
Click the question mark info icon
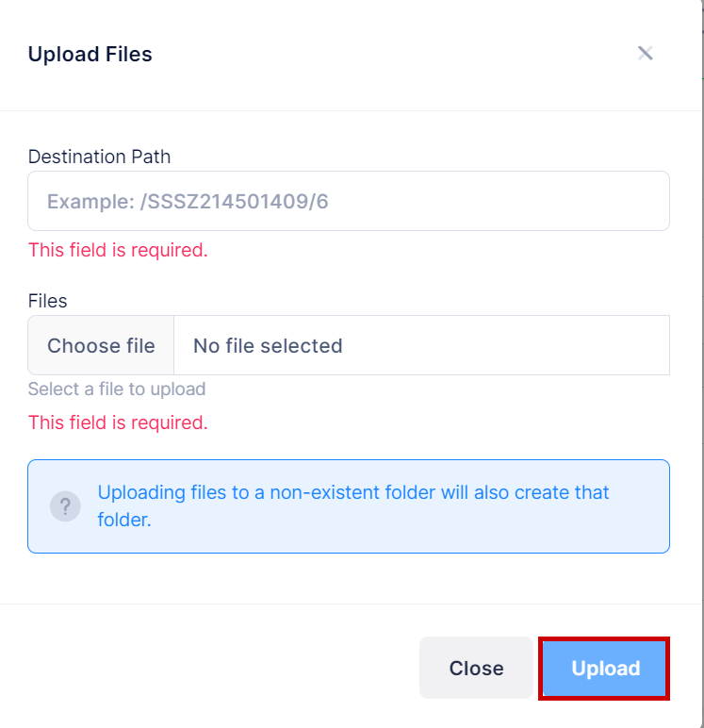coord(65,505)
